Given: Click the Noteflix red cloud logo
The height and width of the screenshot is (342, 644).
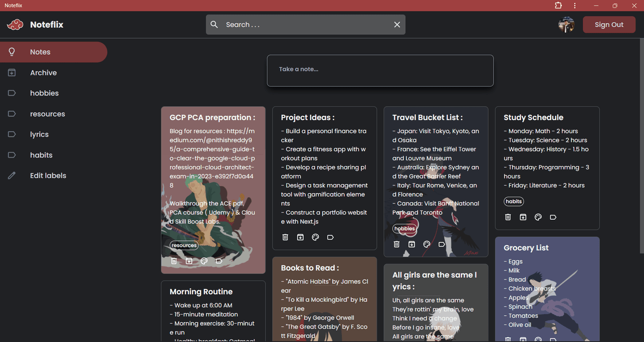Looking at the screenshot, I should pyautogui.click(x=15, y=25).
